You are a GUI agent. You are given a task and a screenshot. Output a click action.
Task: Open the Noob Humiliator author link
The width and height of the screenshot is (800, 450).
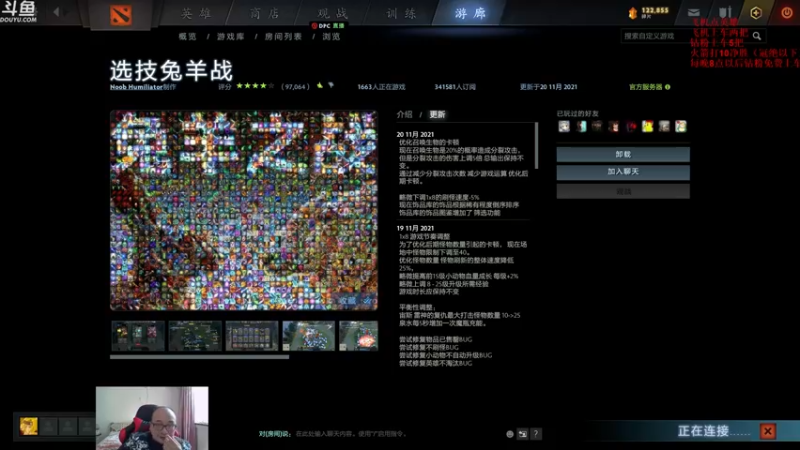coord(136,87)
